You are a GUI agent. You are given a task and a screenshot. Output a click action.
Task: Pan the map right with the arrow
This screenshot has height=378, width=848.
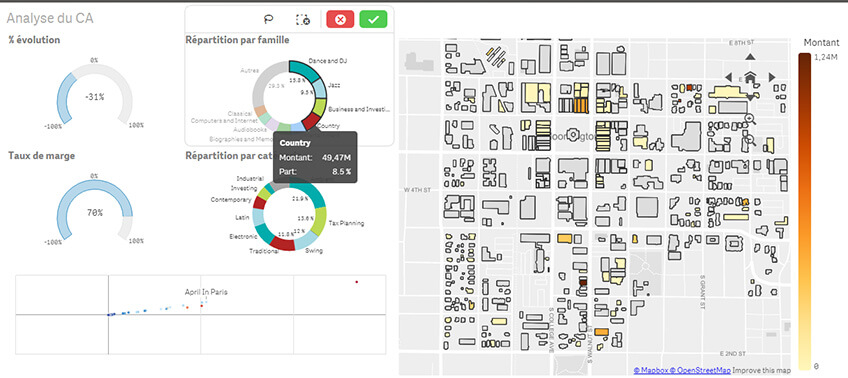[772, 77]
